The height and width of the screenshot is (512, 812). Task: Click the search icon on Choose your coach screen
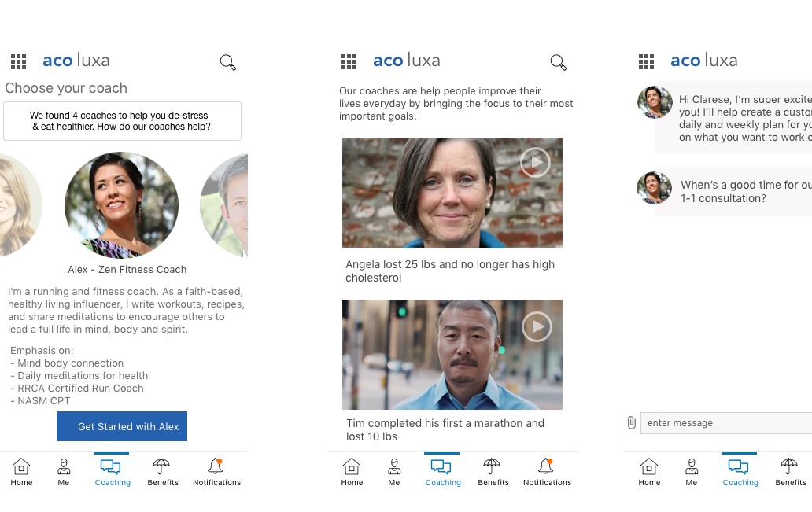click(228, 63)
